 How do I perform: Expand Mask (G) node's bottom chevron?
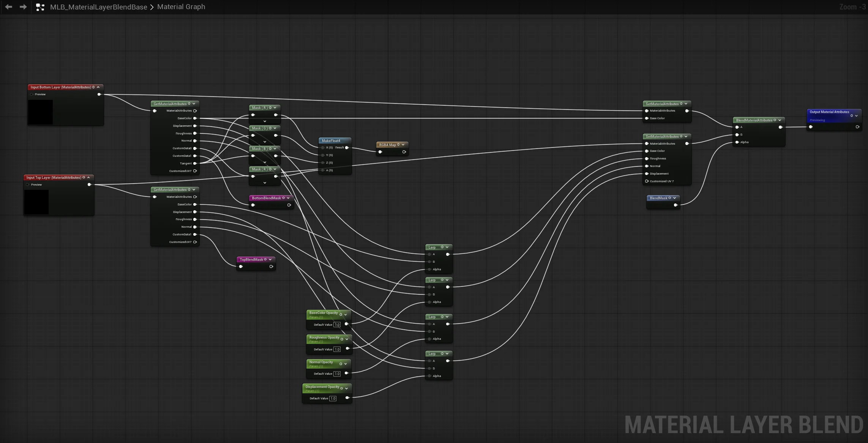pos(265,142)
